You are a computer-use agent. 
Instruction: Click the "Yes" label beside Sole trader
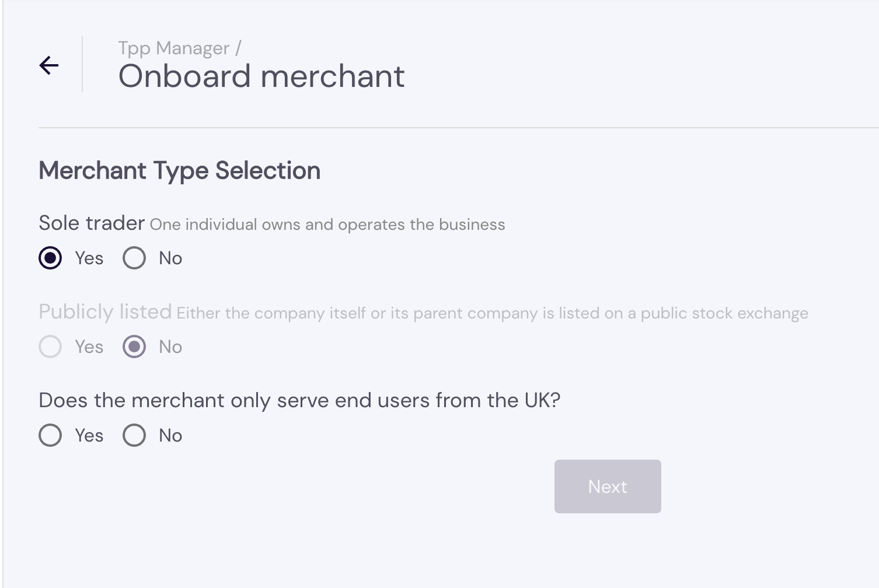point(89,258)
